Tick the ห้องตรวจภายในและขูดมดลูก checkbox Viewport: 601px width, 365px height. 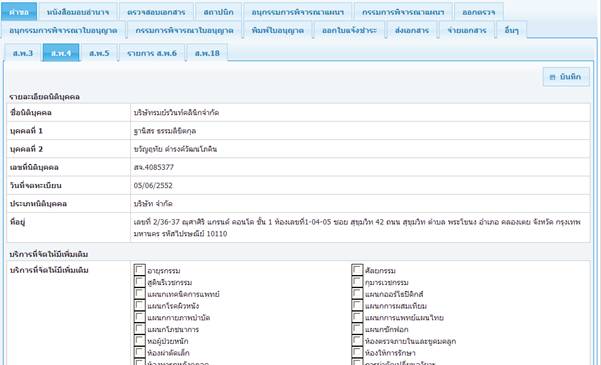357,340
